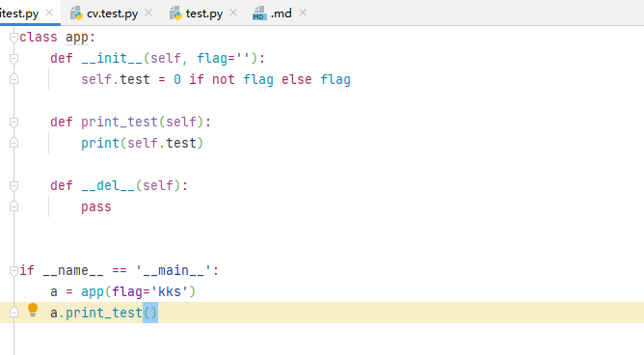Click the pass keyword
Screen dimensions: 644x355
96,206
